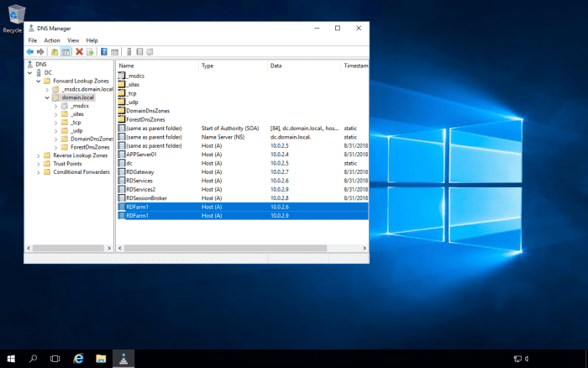Select the Name Server (NS) record
This screenshot has width=588, height=368.
click(242, 137)
